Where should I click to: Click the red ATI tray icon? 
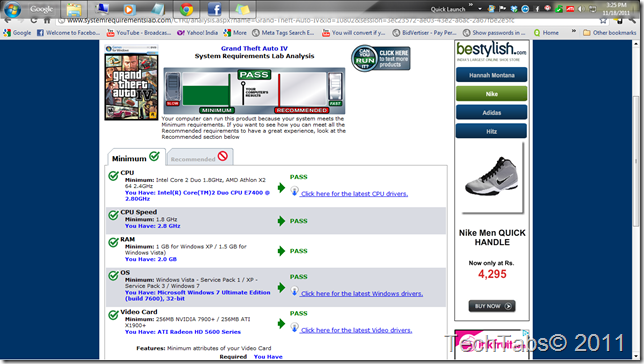[570, 9]
